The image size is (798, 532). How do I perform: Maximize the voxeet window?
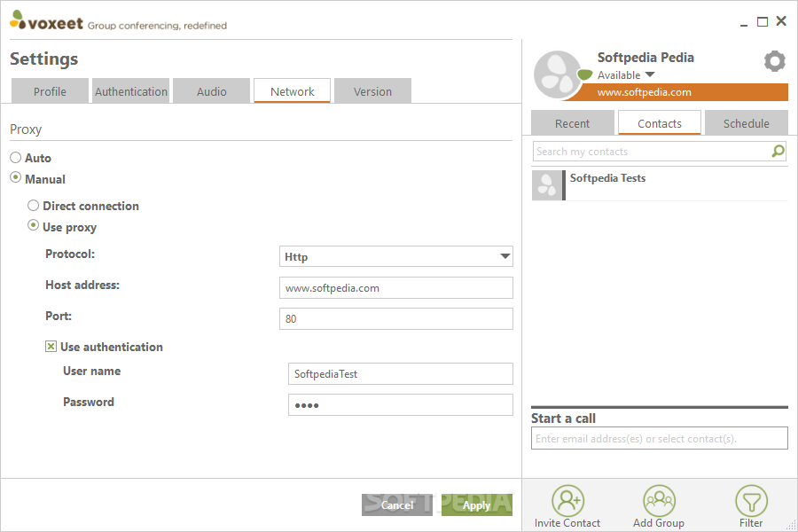[x=763, y=21]
